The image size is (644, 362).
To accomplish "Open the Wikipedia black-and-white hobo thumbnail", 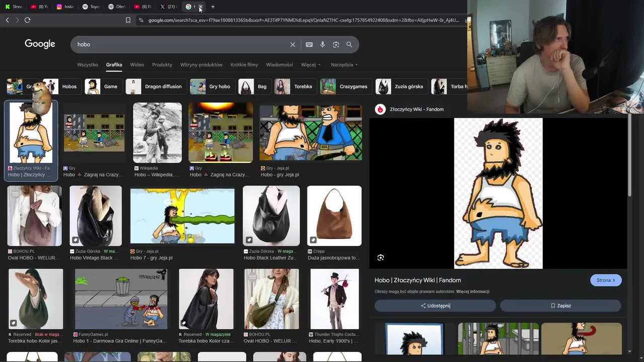I will pos(157,133).
